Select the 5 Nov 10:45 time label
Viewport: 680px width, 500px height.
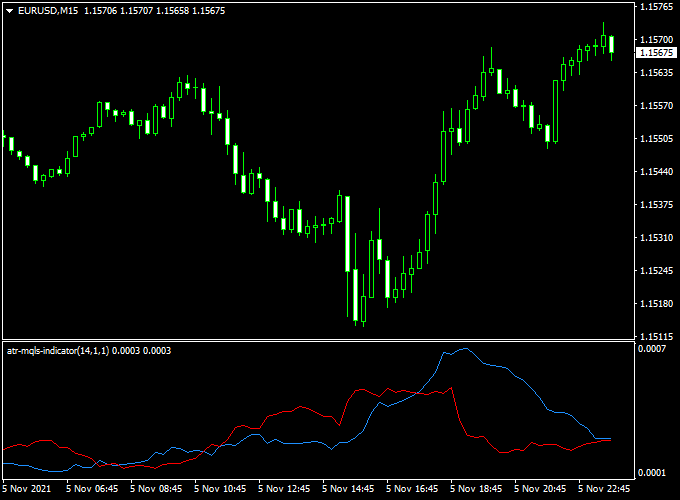pyautogui.click(x=220, y=489)
